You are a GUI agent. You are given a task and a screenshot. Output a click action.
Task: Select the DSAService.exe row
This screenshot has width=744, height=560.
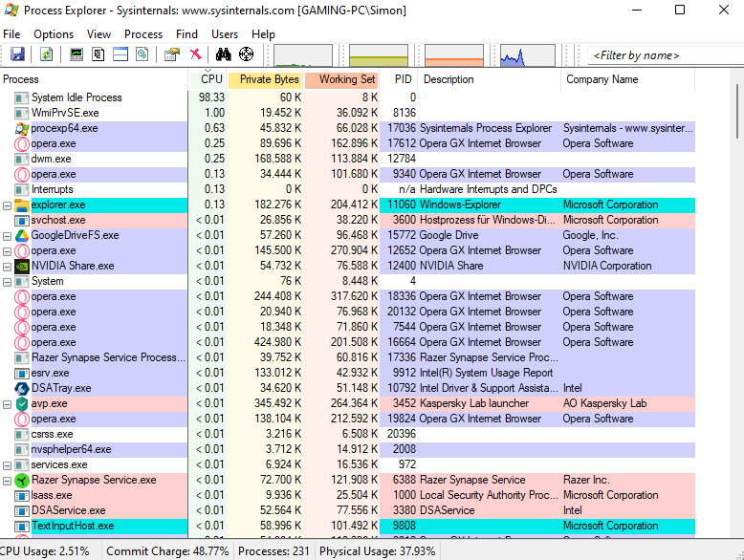click(x=347, y=510)
